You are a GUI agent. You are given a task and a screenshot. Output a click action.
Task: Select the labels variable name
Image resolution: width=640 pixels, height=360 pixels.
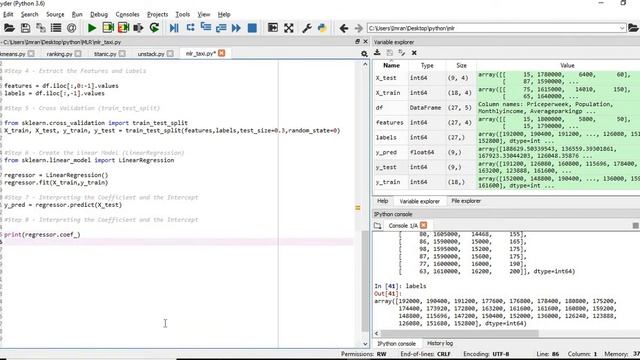tap(386, 138)
